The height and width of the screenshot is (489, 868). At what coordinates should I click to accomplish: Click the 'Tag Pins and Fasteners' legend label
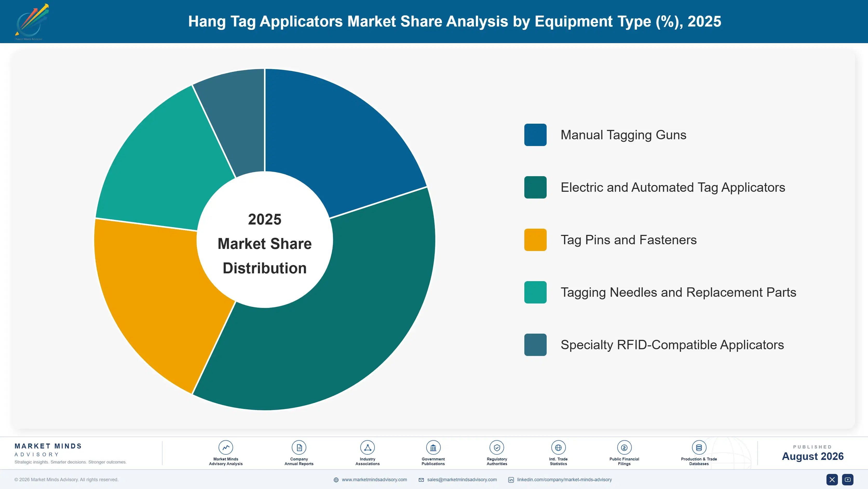click(x=628, y=240)
